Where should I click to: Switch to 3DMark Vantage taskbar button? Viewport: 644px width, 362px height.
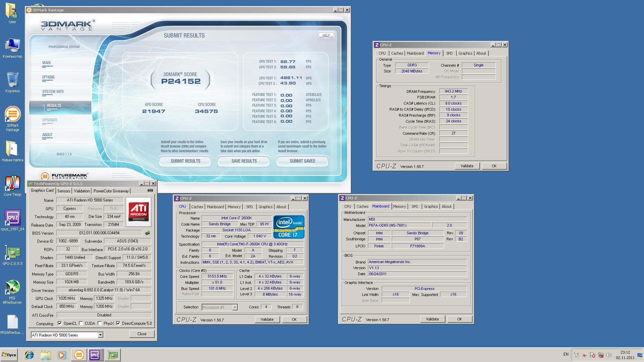coord(79,355)
